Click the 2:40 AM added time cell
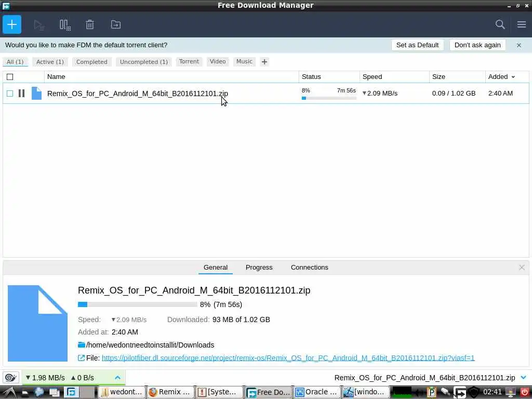The image size is (532, 399). pos(500,94)
